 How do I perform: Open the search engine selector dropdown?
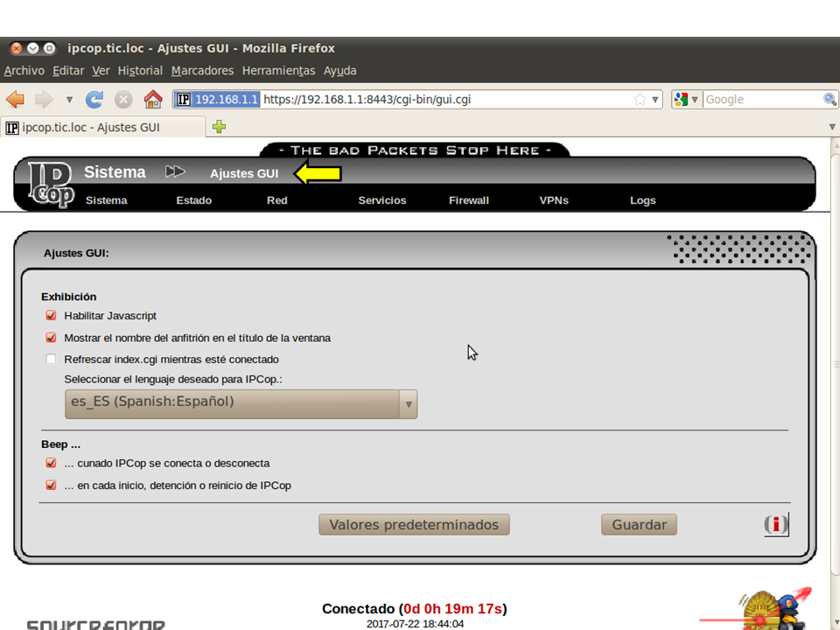[688, 99]
